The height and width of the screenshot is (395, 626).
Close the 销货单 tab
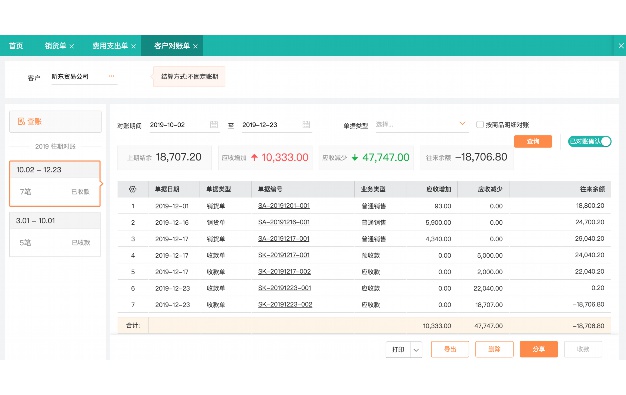(72, 46)
